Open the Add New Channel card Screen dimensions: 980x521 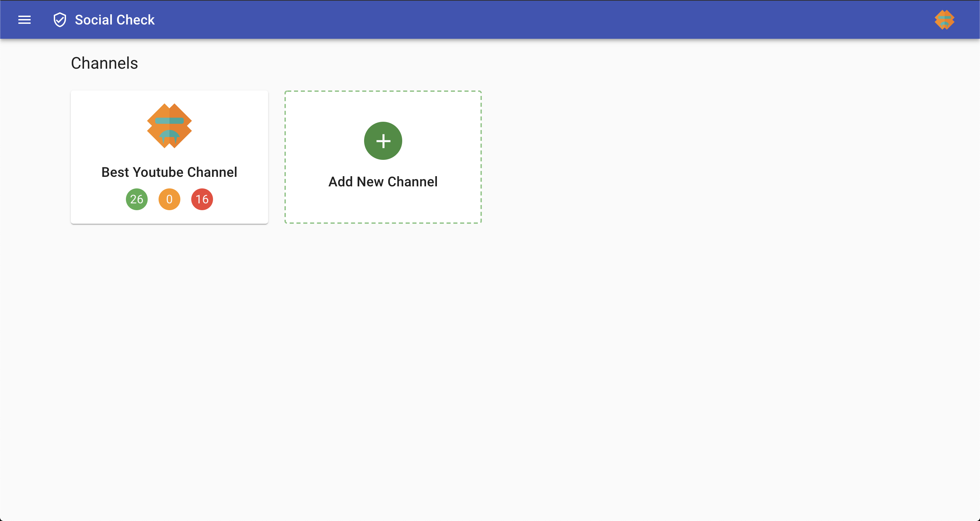pyautogui.click(x=383, y=157)
